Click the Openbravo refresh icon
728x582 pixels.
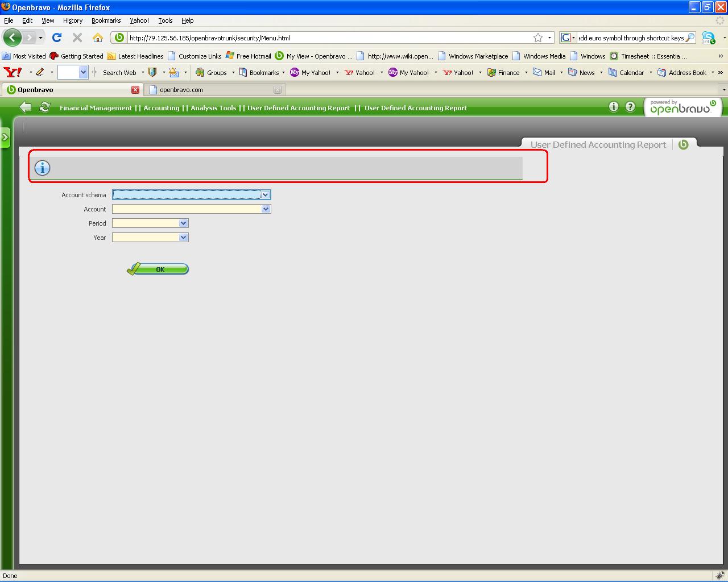[45, 107]
